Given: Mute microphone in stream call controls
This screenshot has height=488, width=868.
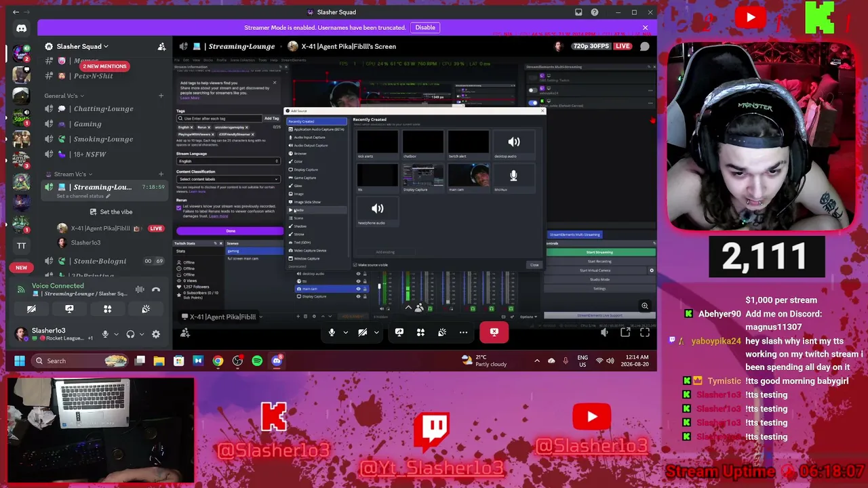Looking at the screenshot, I should [332, 333].
